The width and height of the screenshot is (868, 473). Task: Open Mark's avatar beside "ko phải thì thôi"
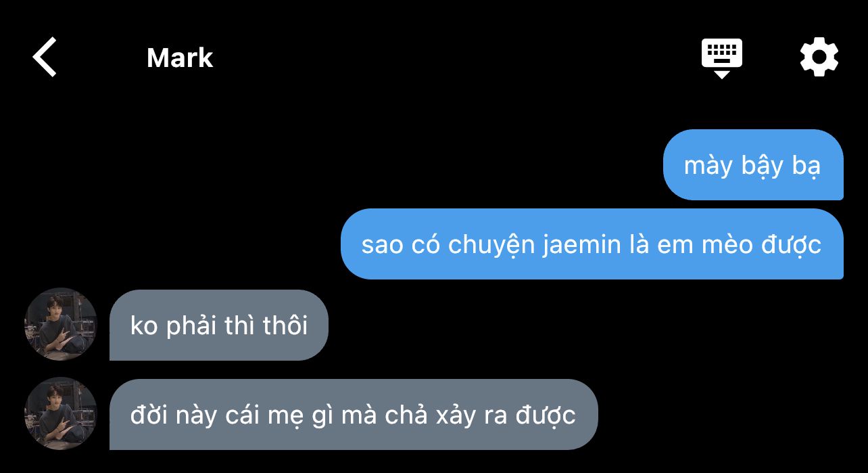click(x=61, y=324)
